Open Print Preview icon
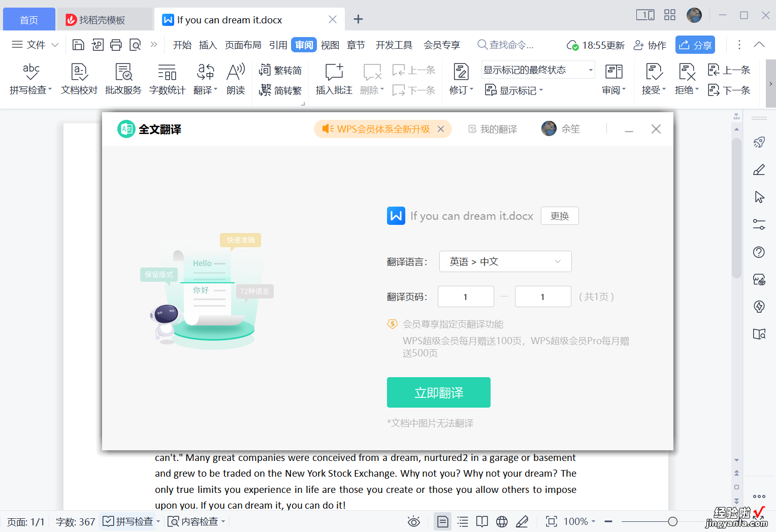776x532 pixels. (x=135, y=45)
